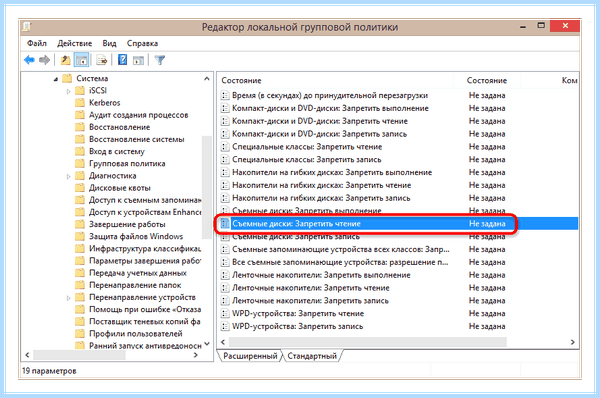Open the Вид menu
The image size is (600, 398).
pos(109,43)
